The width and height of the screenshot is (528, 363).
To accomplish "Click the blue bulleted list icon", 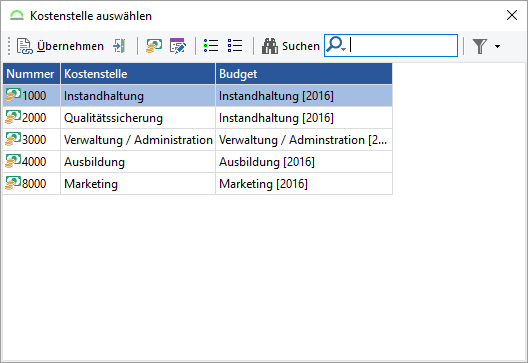I will coord(235,45).
